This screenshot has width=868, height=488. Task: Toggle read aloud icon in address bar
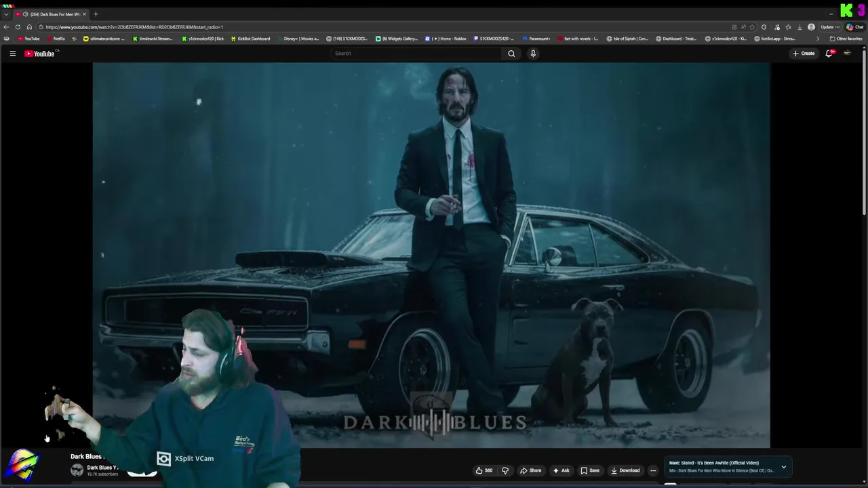point(743,27)
